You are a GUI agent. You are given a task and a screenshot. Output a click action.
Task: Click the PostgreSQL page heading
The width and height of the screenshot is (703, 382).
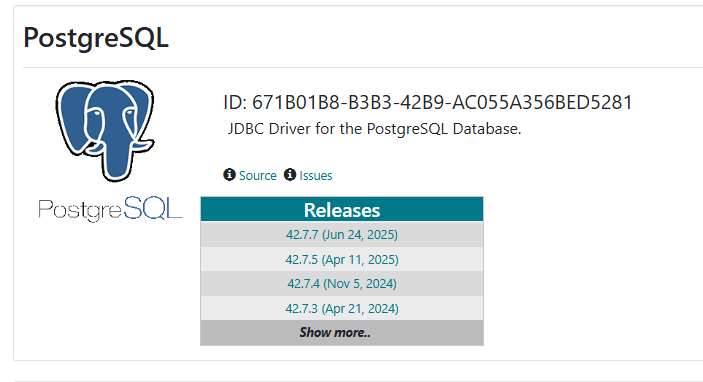pos(96,38)
